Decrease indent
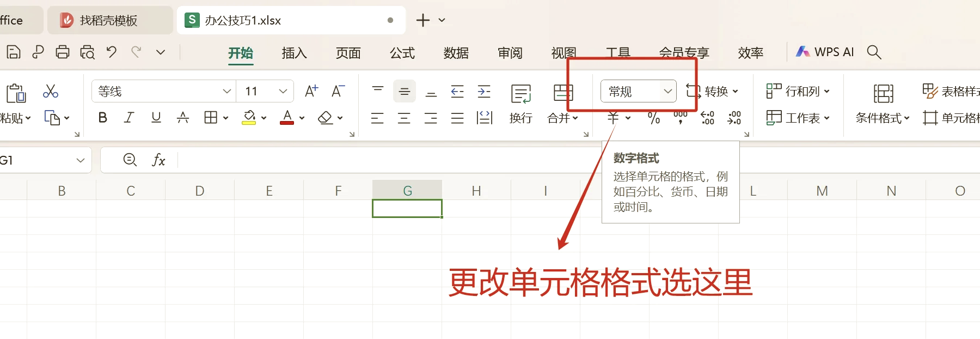The width and height of the screenshot is (980, 339). pos(457,92)
